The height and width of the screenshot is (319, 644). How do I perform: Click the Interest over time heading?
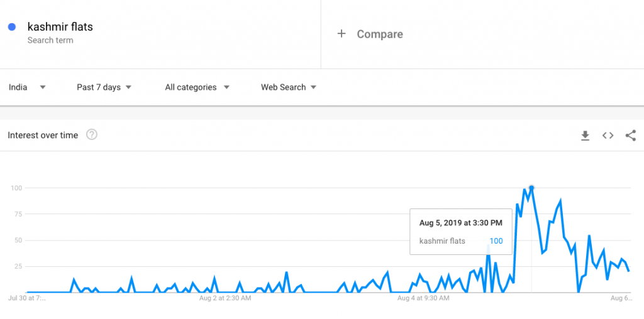coord(43,135)
